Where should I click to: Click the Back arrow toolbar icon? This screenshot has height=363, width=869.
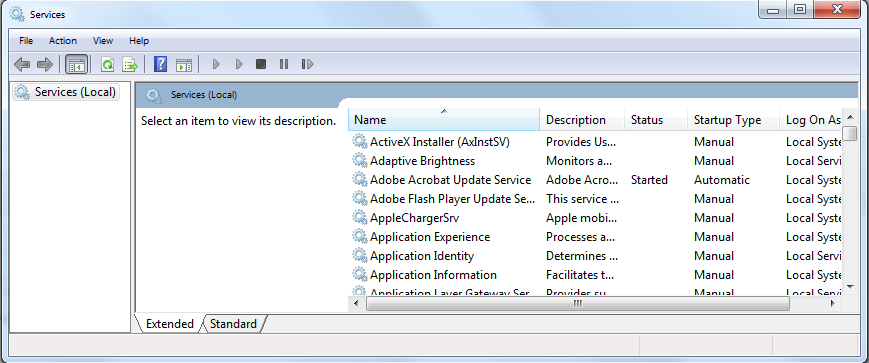click(22, 64)
